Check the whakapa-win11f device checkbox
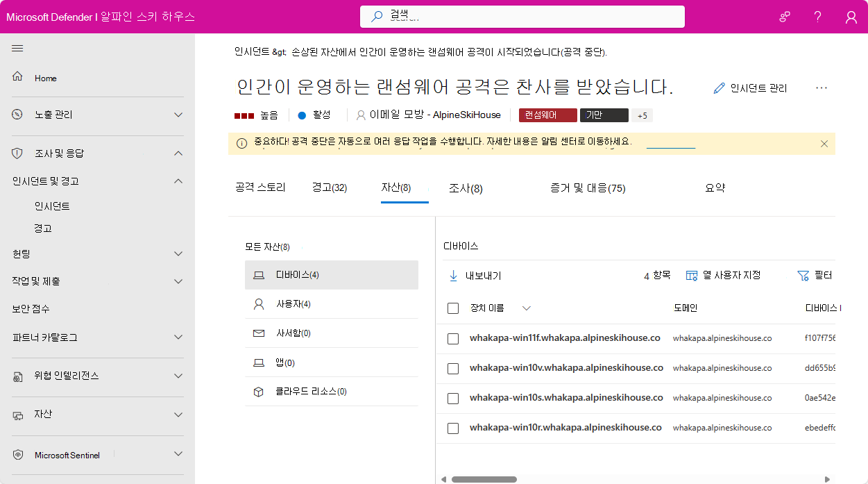Viewport: 868px width, 484px height. [453, 339]
